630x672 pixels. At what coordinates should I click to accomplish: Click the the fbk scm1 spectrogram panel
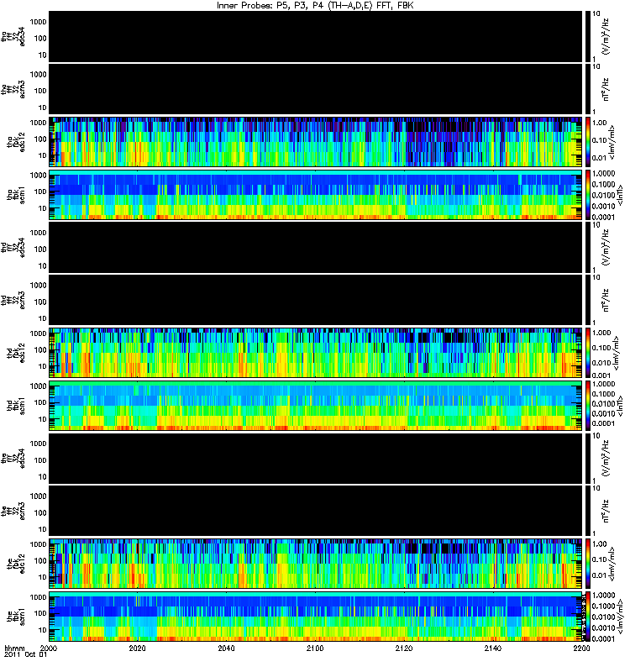pos(316,617)
